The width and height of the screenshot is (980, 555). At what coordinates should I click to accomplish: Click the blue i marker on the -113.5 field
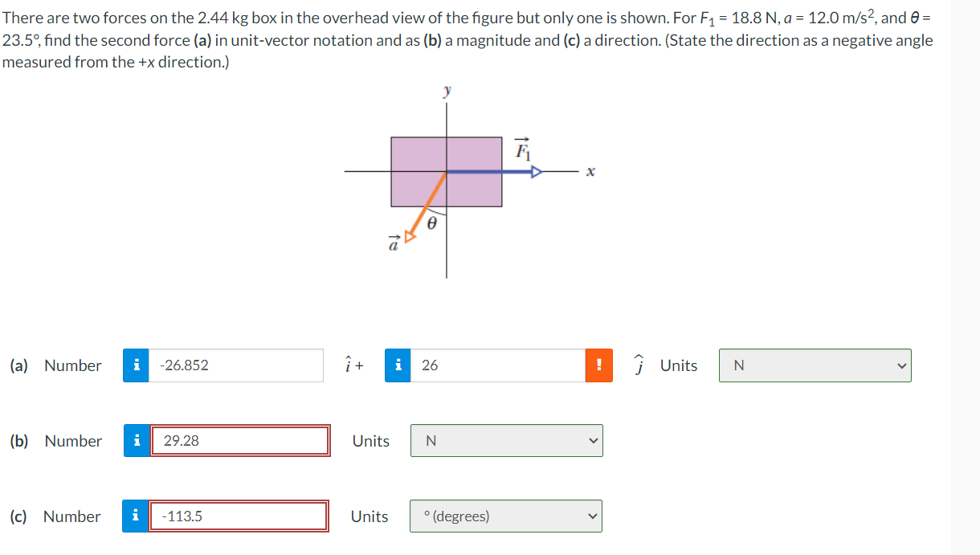pos(137,516)
